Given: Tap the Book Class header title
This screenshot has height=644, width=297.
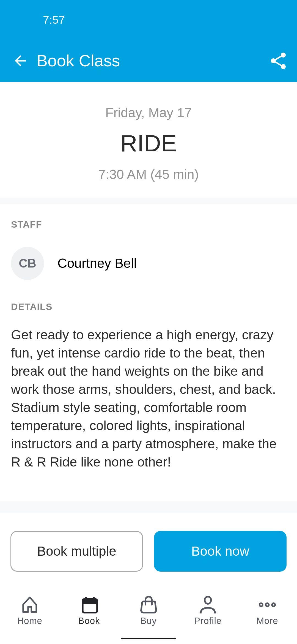Looking at the screenshot, I should [78, 61].
